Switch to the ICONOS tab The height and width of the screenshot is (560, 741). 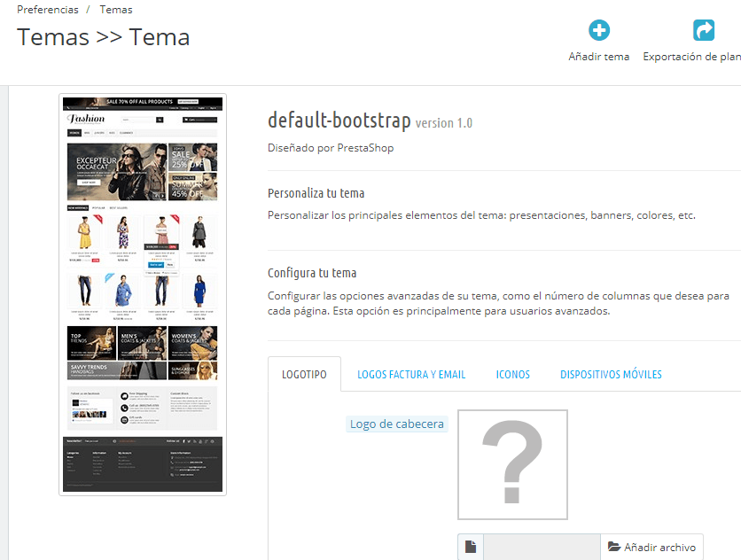pos(512,374)
